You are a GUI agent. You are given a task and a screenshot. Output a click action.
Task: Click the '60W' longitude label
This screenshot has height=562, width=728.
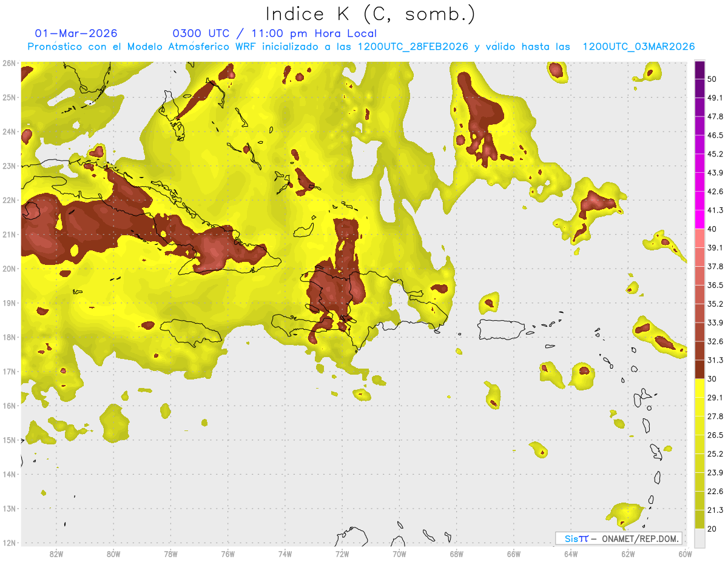point(685,554)
